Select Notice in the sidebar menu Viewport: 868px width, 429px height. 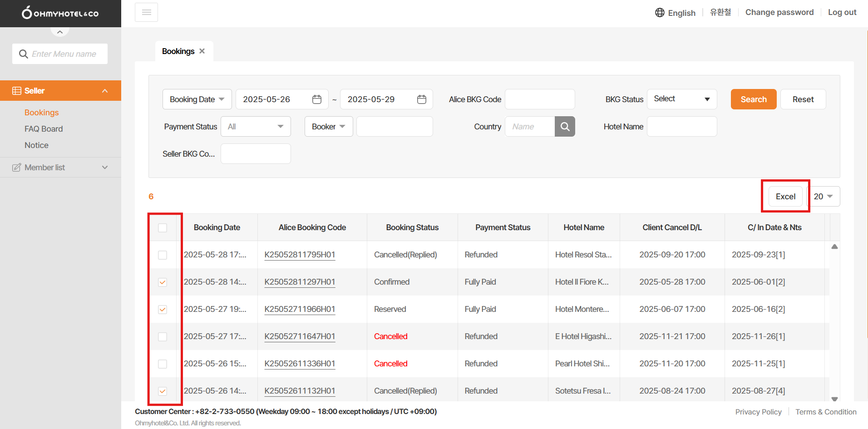click(x=36, y=145)
